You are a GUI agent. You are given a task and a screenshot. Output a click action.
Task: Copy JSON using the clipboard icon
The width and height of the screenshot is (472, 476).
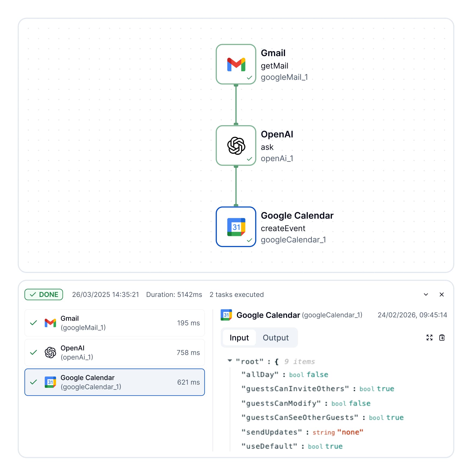(442, 337)
